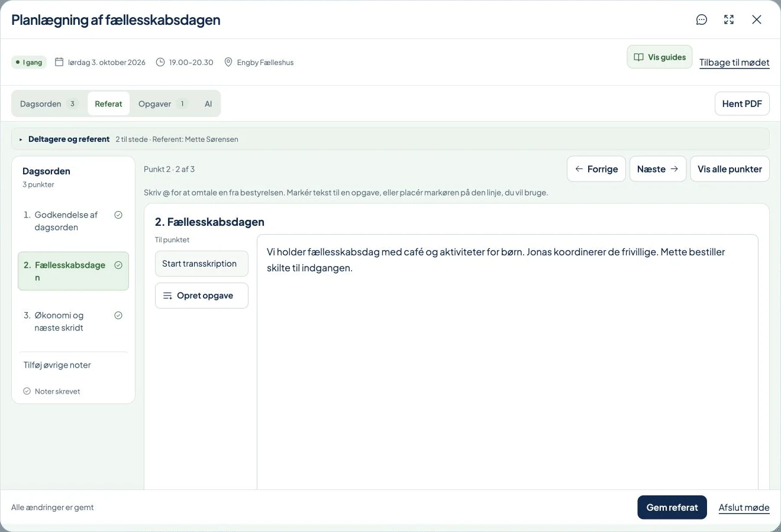Open the comments chat bubble icon
Image resolution: width=781 pixels, height=532 pixels.
pos(702,20)
